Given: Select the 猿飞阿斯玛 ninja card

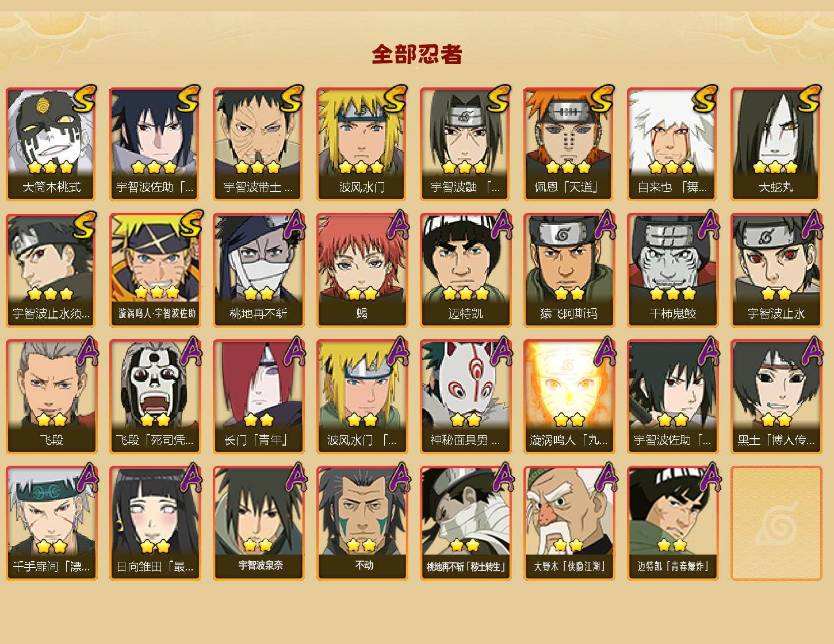Looking at the screenshot, I should coord(569,270).
